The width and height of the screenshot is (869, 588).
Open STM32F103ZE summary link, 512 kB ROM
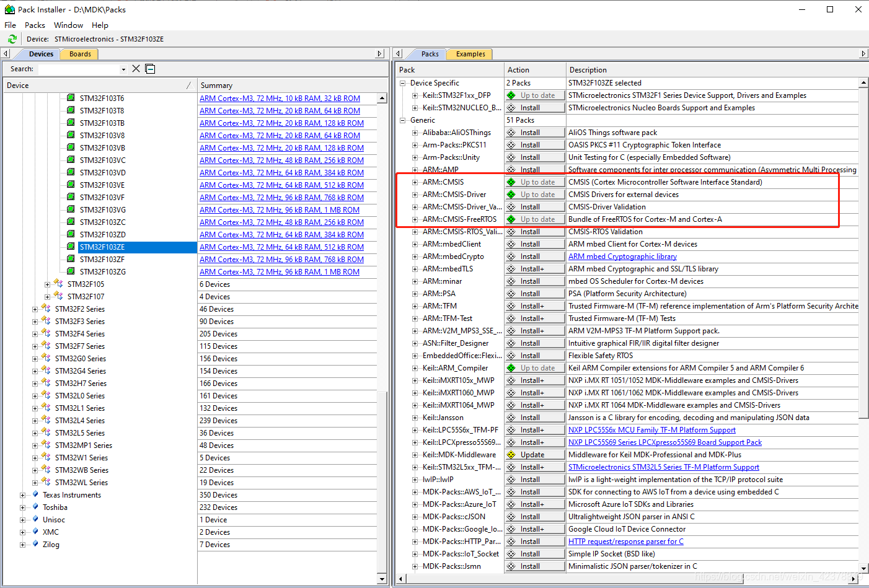(x=281, y=247)
